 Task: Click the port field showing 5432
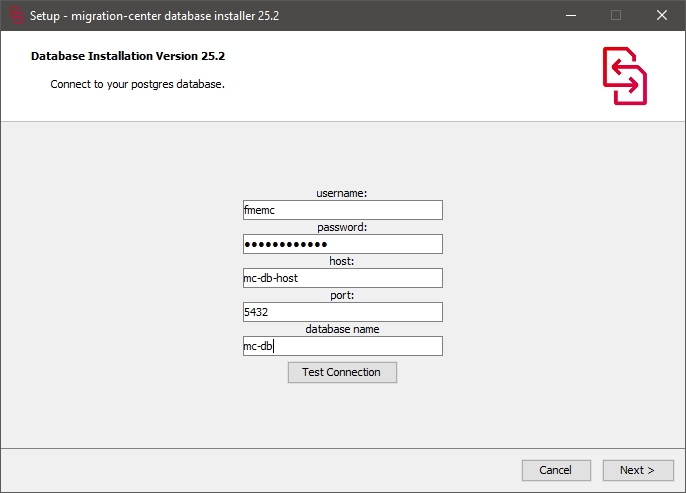click(x=342, y=312)
